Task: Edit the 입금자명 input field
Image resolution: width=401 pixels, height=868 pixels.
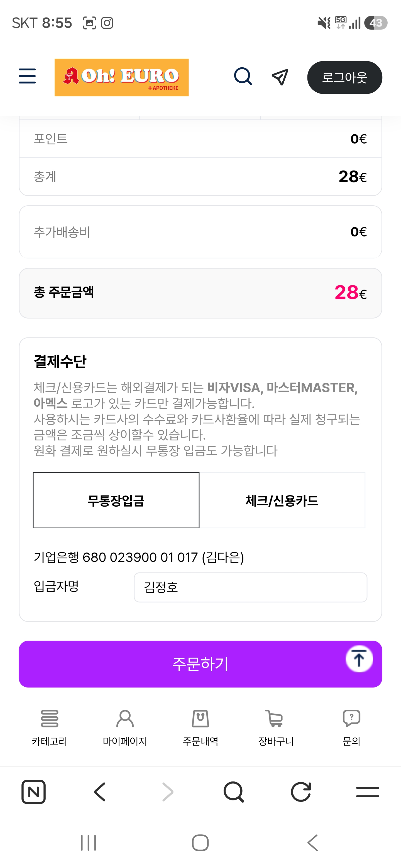Action: point(251,587)
